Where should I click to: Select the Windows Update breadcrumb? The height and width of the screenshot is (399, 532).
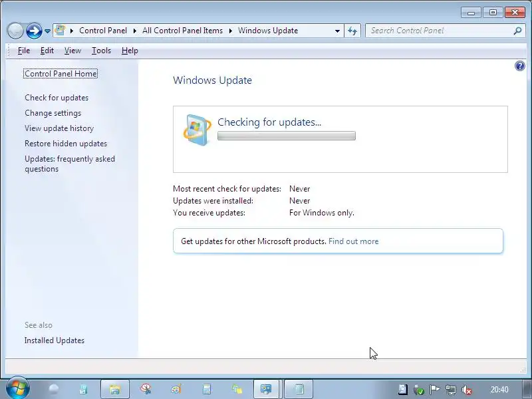click(268, 31)
